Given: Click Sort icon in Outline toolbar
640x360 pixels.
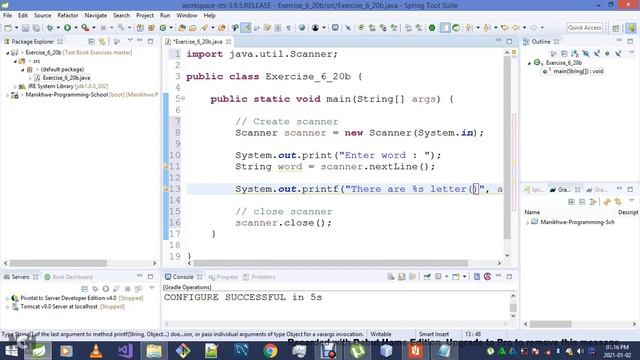Looking at the screenshot, I should (x=575, y=53).
